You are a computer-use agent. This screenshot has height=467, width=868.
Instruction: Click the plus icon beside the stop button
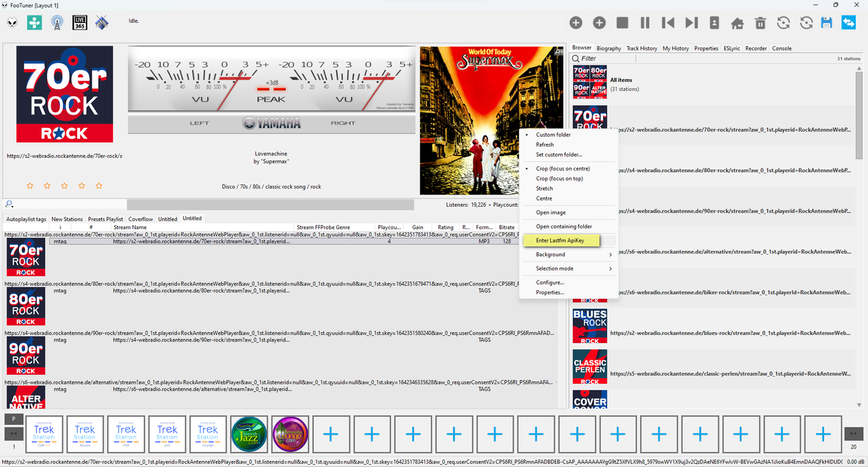point(599,22)
